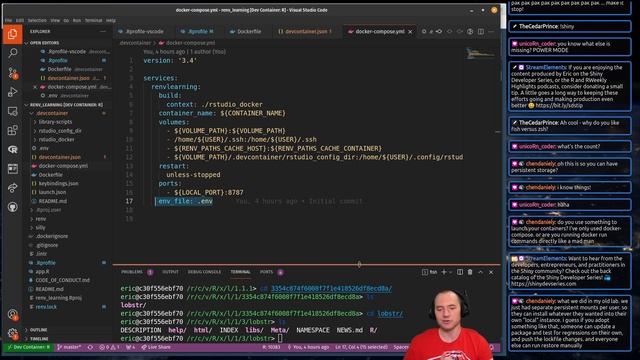This screenshot has width=640, height=360.
Task: Close docker-compose.yml in Open Editors
Action: (35, 87)
